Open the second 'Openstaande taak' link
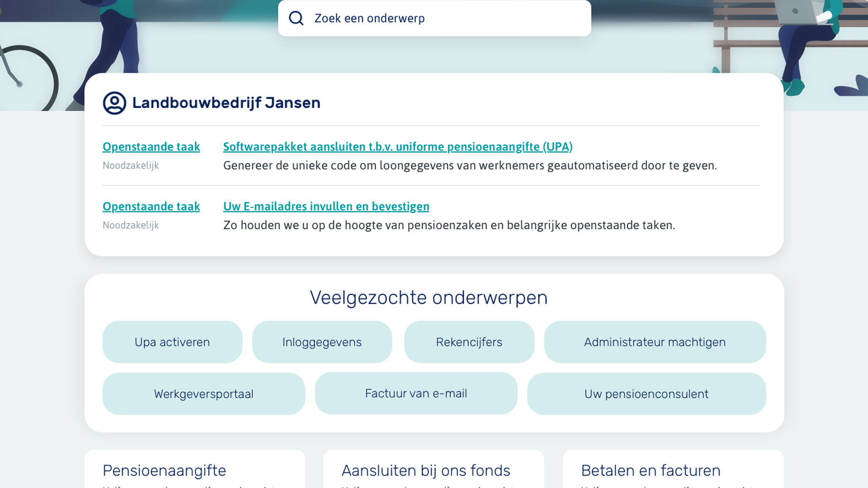The image size is (868, 488). point(151,206)
